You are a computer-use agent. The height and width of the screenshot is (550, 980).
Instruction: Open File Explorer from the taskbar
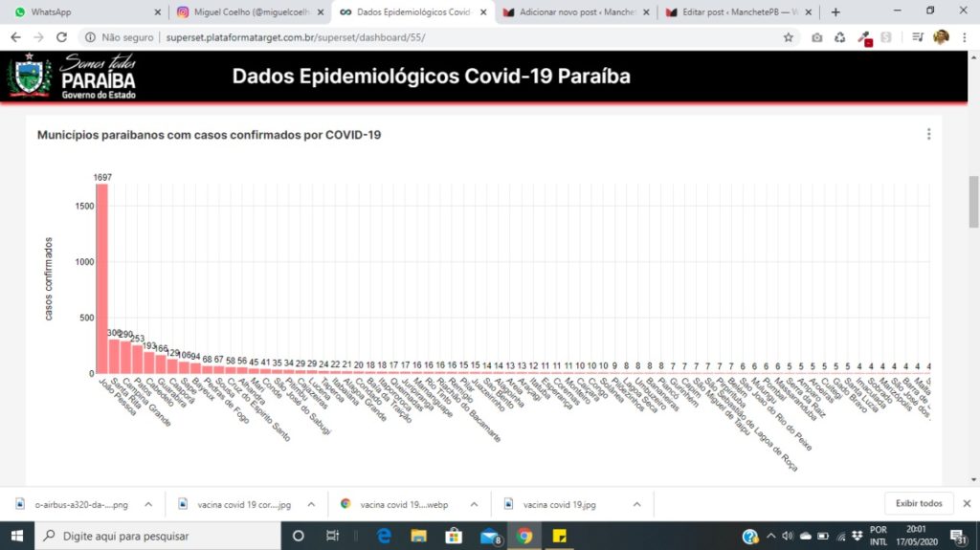point(418,536)
